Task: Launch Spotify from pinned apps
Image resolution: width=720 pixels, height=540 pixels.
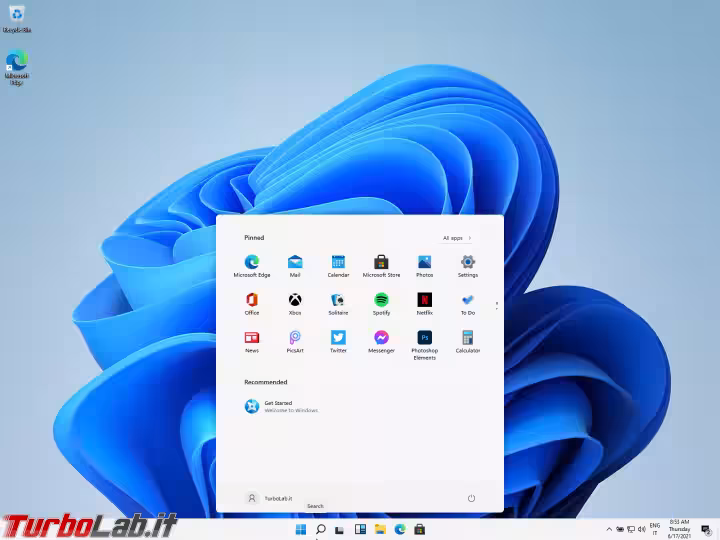Action: tap(381, 301)
